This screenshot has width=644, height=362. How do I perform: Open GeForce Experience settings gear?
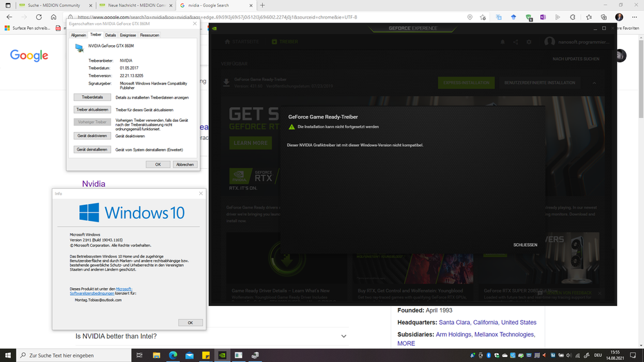529,42
